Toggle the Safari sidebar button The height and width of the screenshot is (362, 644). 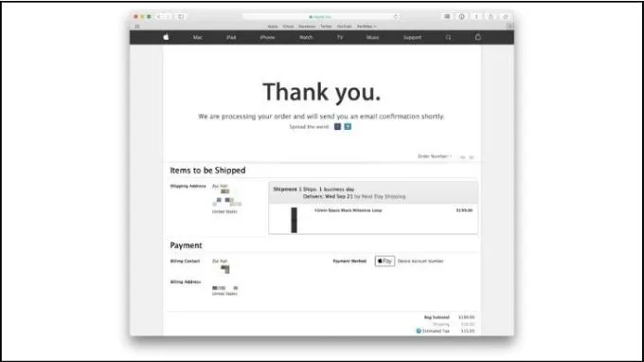click(181, 17)
